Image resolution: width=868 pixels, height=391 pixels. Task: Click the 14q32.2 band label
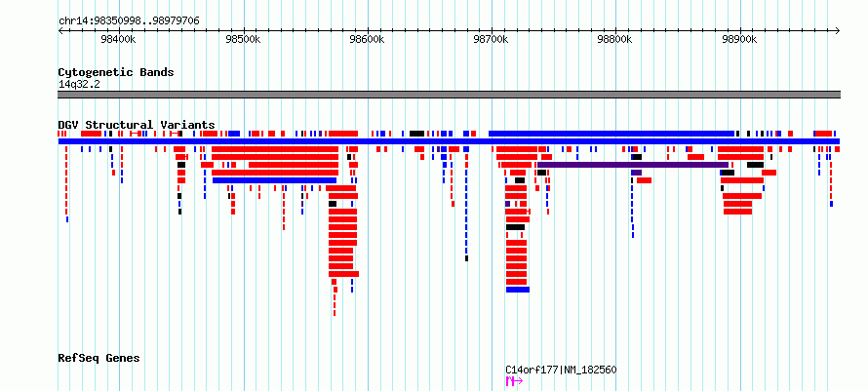pyautogui.click(x=79, y=84)
